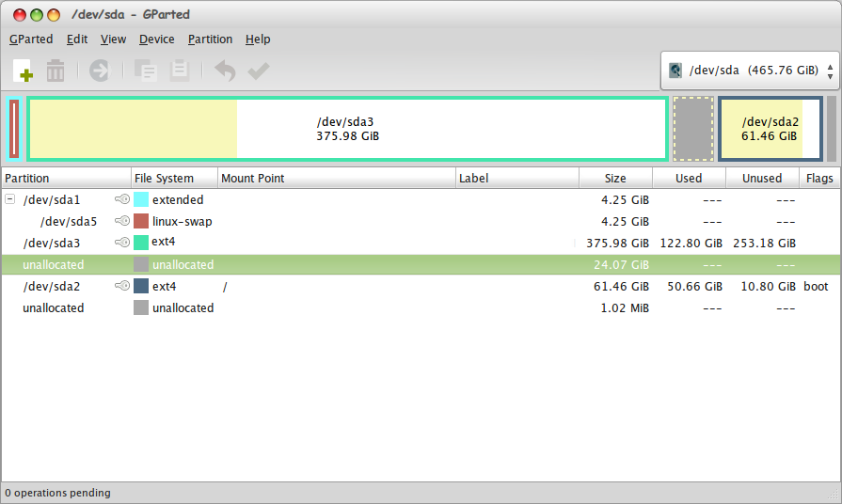
Task: Sort by the Size column header
Action: (614, 178)
